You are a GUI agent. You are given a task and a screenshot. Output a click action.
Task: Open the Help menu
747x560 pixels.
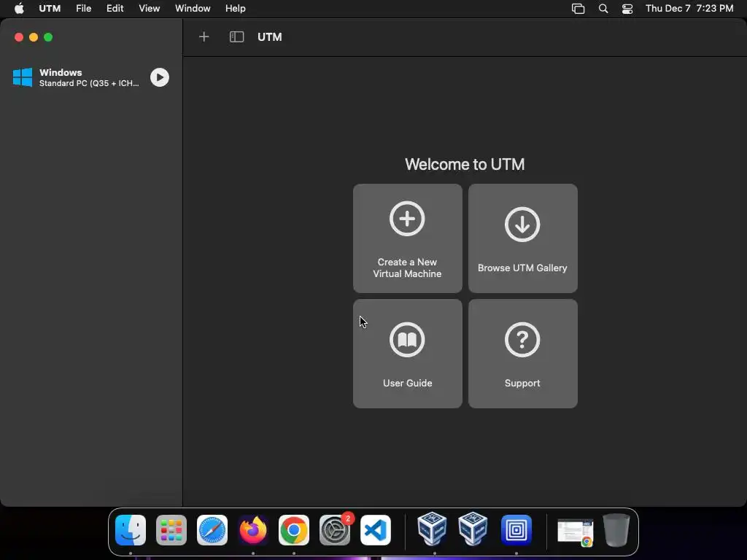(x=236, y=9)
